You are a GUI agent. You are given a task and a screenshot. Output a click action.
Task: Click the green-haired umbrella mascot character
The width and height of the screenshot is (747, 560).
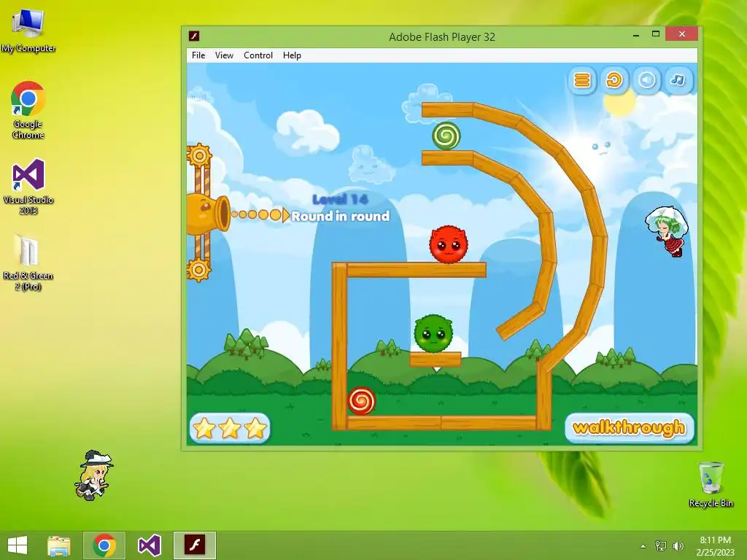tap(667, 231)
